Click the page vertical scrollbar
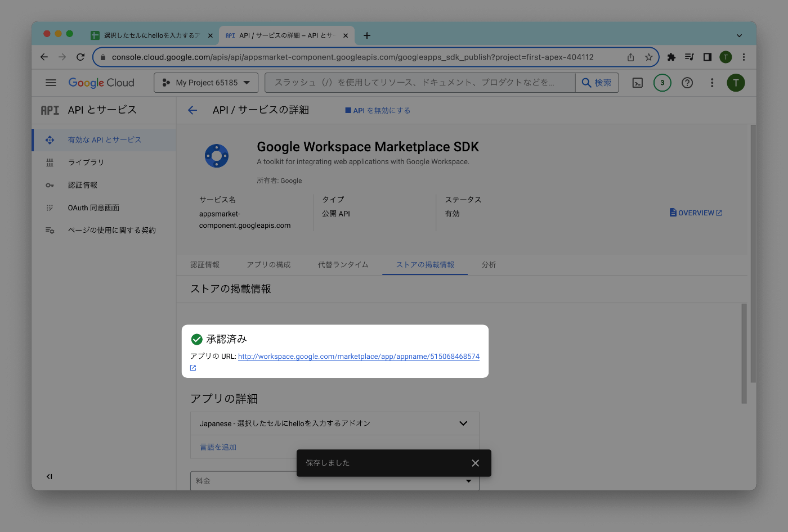The height and width of the screenshot is (532, 788). click(x=753, y=253)
